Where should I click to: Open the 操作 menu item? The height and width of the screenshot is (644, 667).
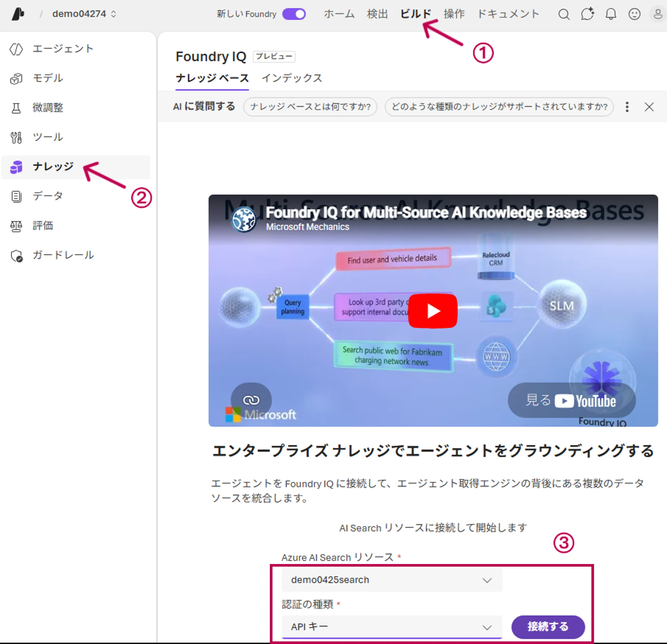tap(454, 14)
